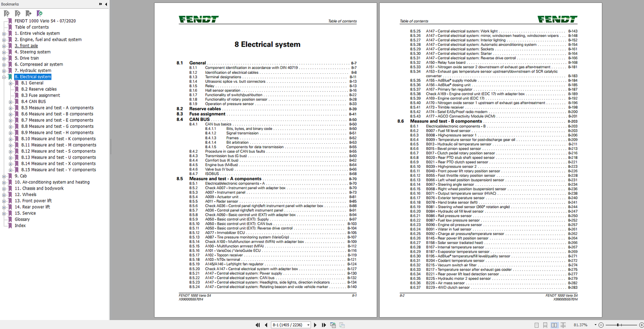Expand the 2. Engine, fuel and exhaust bookmark
Screen dimensions: 644x329
(4, 39)
